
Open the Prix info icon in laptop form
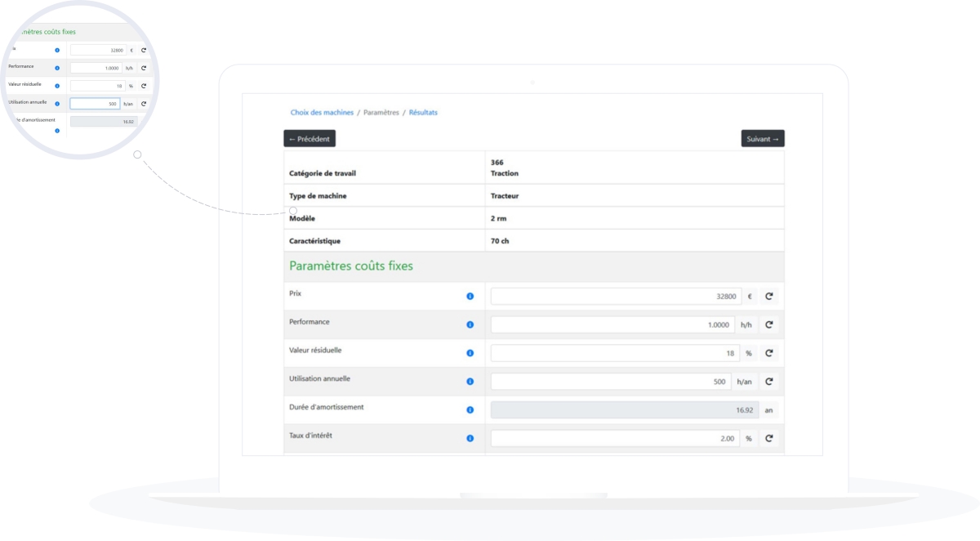470,297
